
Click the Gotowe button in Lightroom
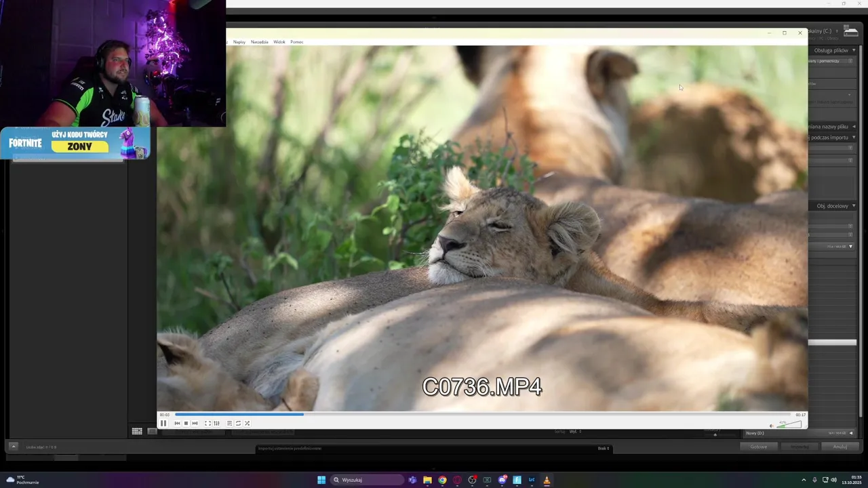tap(759, 447)
